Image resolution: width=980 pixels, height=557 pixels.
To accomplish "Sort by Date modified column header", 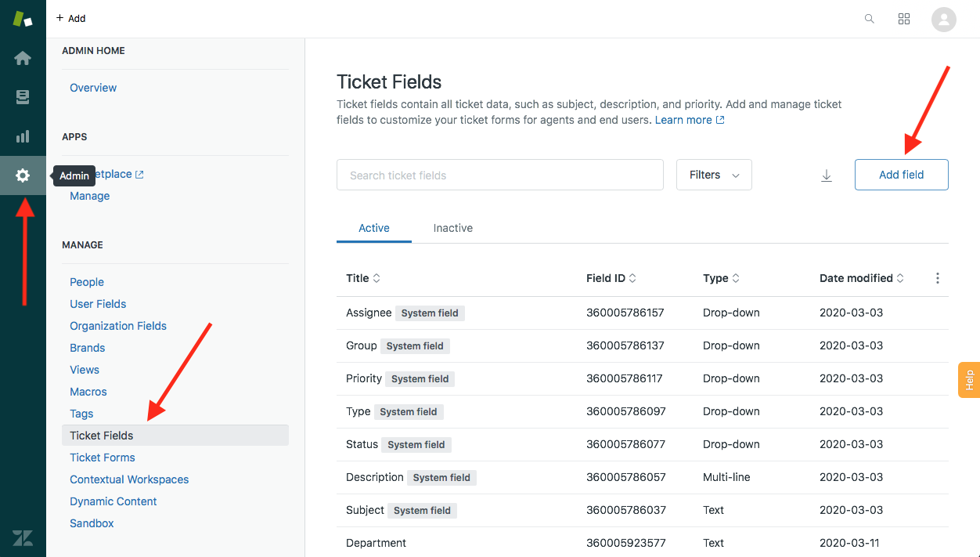I will [x=861, y=278].
